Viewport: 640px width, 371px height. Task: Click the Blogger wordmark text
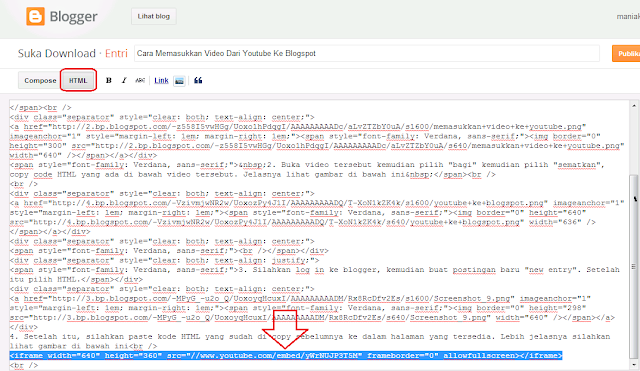pyautogui.click(x=73, y=17)
